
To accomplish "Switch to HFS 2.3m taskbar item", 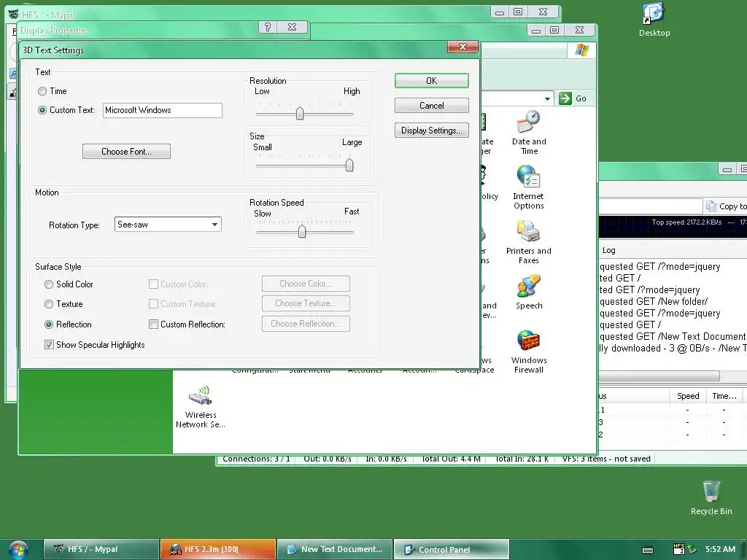I will click(x=218, y=549).
